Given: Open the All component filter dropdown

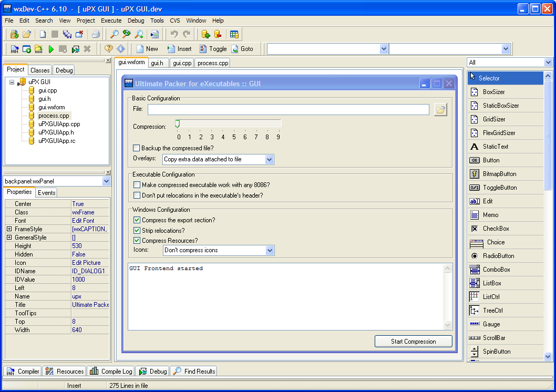Looking at the screenshot, I should point(548,63).
